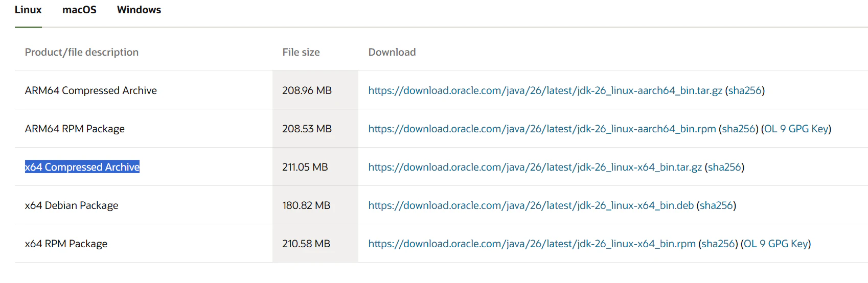Switch to the Linux tab
Screen dimensions: 868x283
[28, 10]
